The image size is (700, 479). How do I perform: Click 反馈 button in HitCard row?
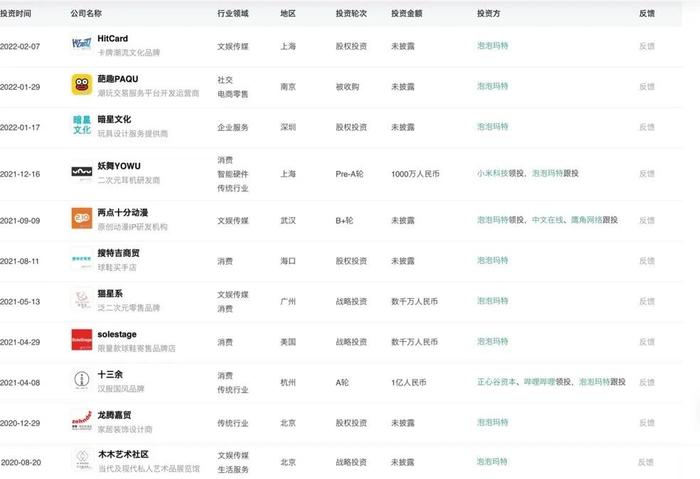click(x=646, y=46)
